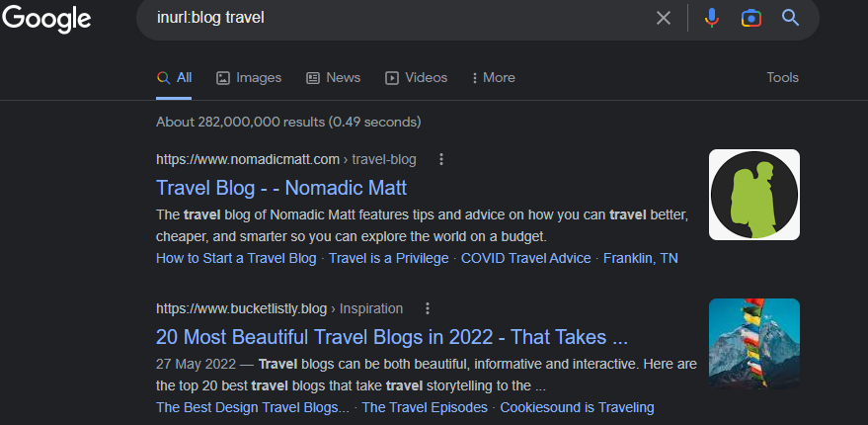This screenshot has width=868, height=425.
Task: Start voice search with microphone icon
Action: point(711,18)
